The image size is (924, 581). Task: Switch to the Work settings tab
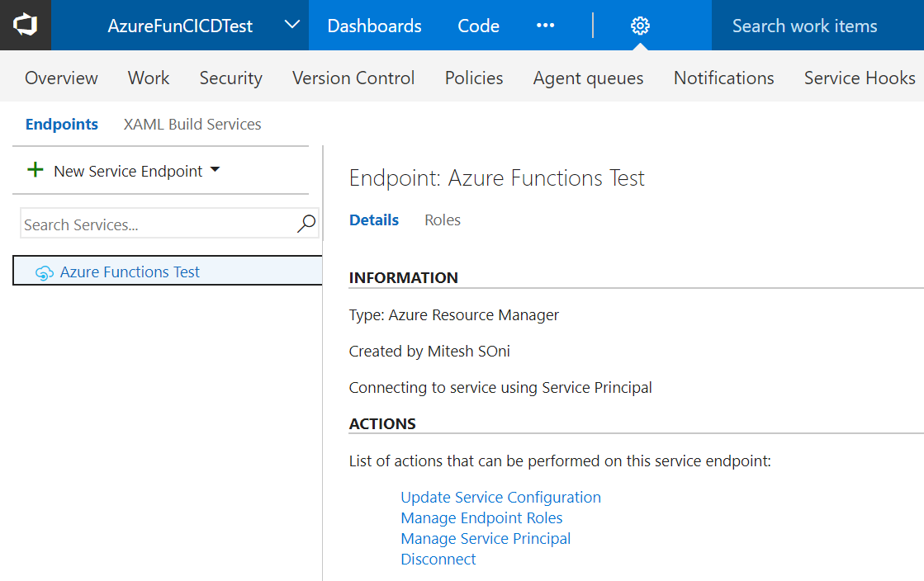click(x=149, y=78)
